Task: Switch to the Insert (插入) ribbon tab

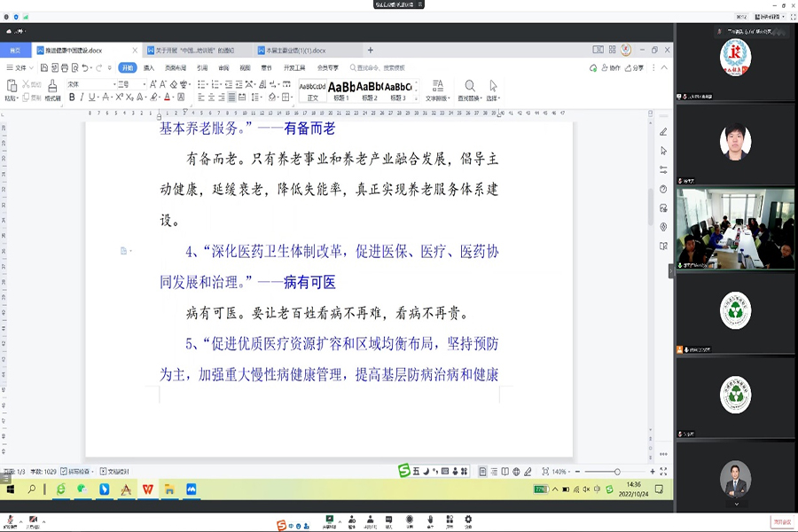Action: [x=149, y=67]
